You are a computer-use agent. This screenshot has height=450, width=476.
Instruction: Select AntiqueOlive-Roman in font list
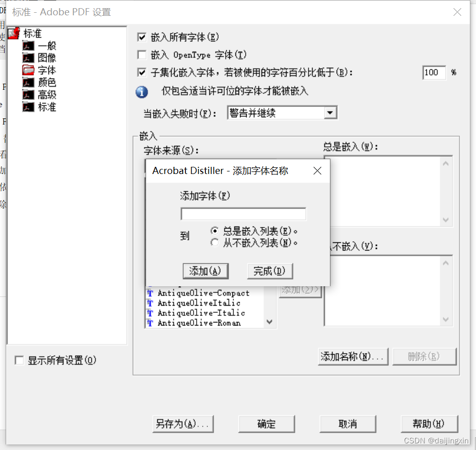click(x=199, y=323)
